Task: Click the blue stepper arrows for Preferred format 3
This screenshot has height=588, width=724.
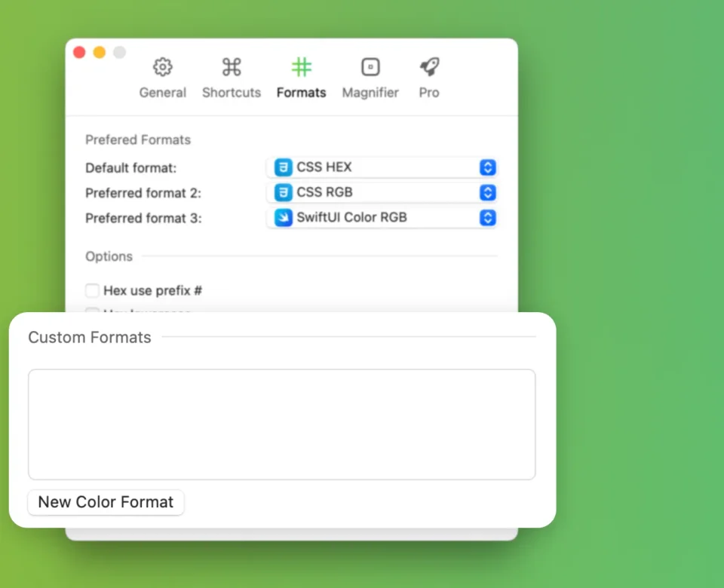Action: [x=488, y=217]
